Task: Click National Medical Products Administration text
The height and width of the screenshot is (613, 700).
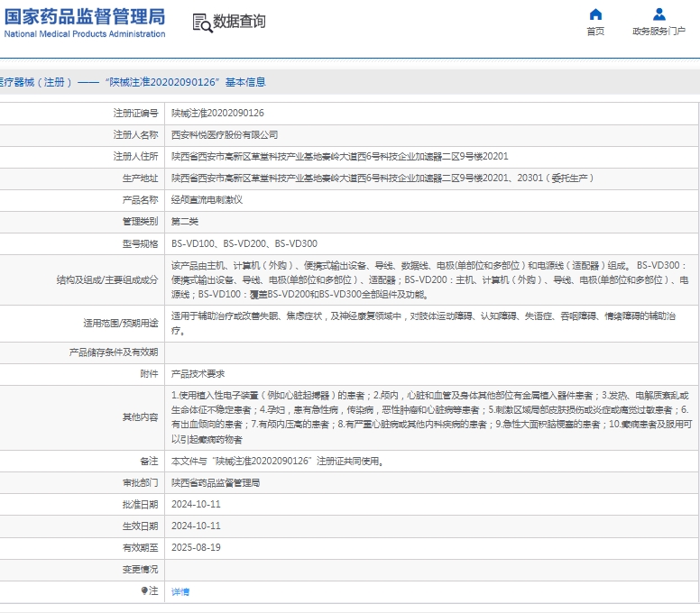Action: point(85,34)
